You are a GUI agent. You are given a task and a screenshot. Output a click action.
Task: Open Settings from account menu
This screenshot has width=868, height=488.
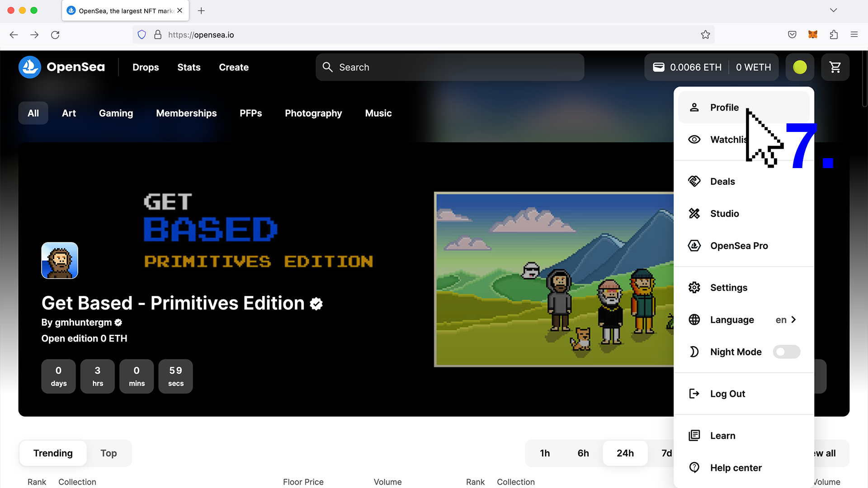tap(744, 288)
